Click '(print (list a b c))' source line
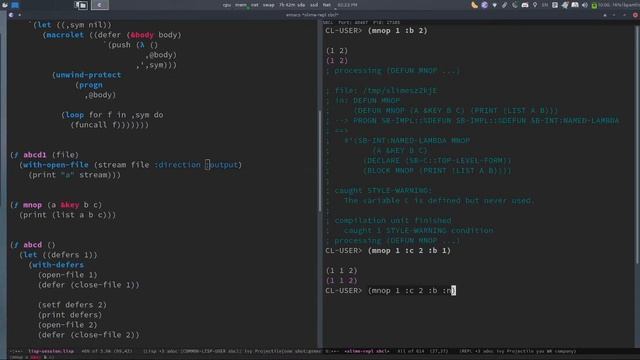640x360 pixels. click(68, 215)
